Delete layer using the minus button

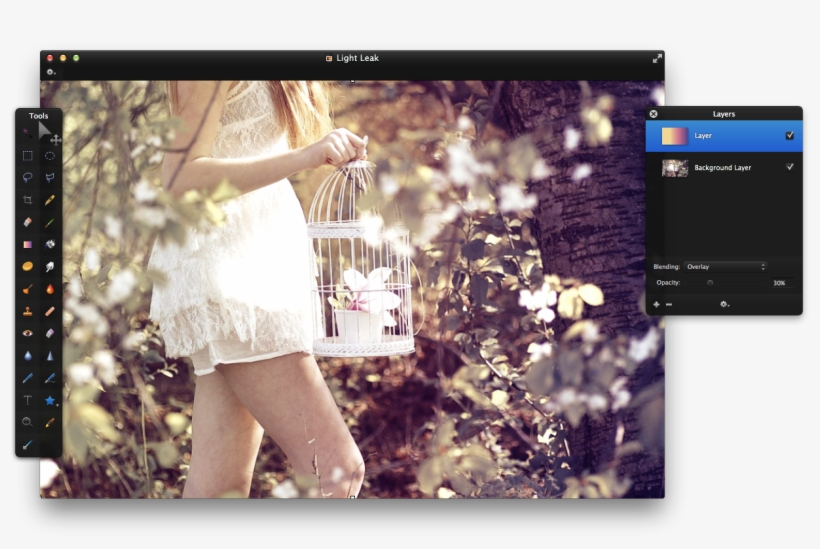(669, 304)
